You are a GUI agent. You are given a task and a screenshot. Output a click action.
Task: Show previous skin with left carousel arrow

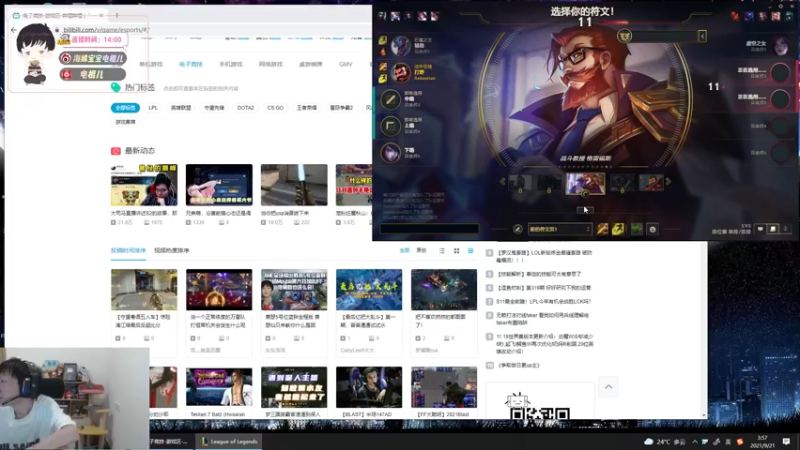502,182
